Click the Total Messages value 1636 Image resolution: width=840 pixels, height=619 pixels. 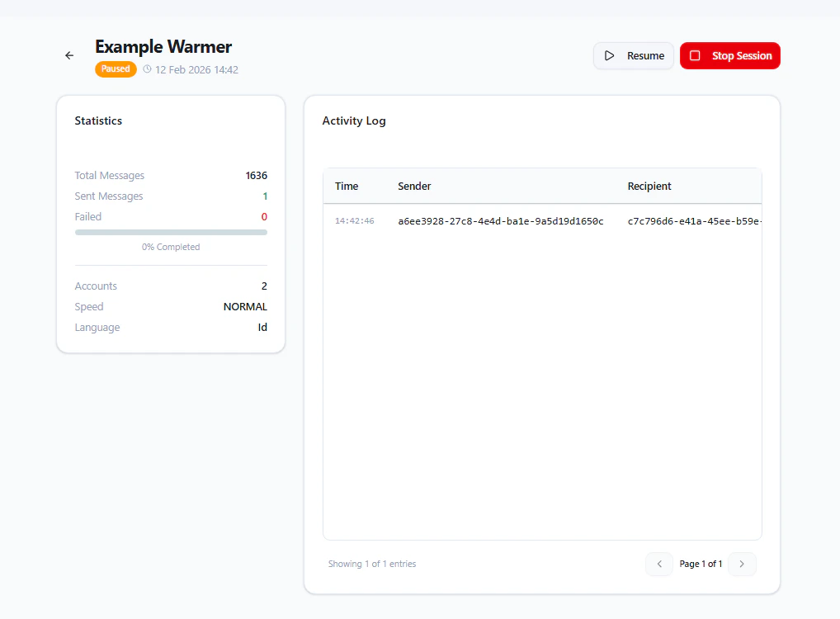(x=256, y=176)
